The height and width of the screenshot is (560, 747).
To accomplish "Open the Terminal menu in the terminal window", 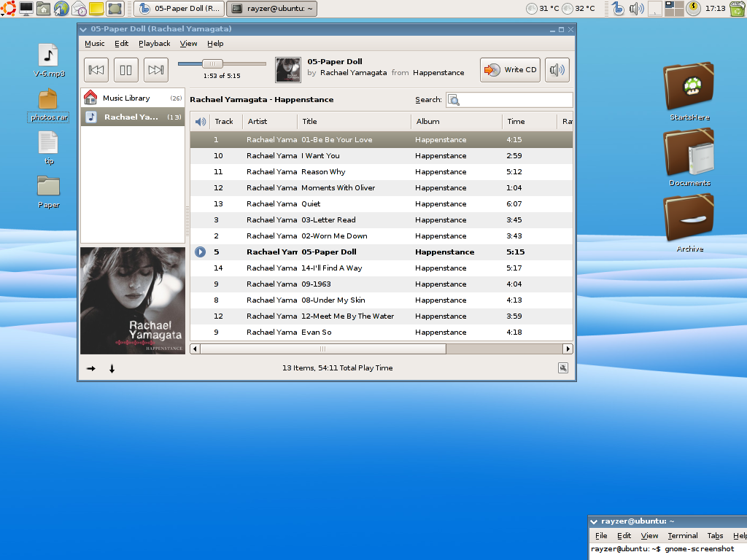I will (682, 536).
